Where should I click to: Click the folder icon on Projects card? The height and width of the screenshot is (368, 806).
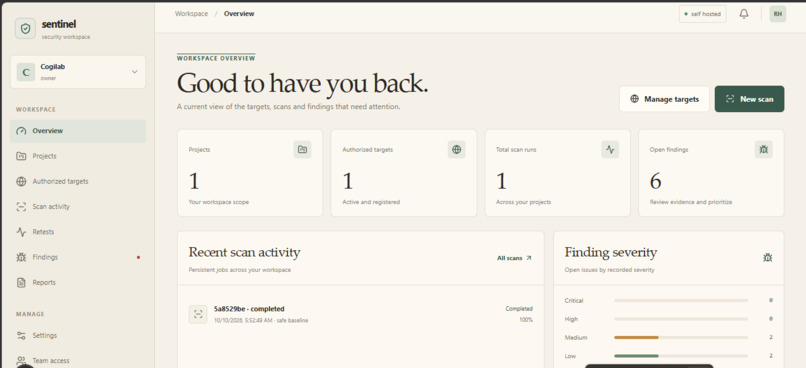[302, 150]
